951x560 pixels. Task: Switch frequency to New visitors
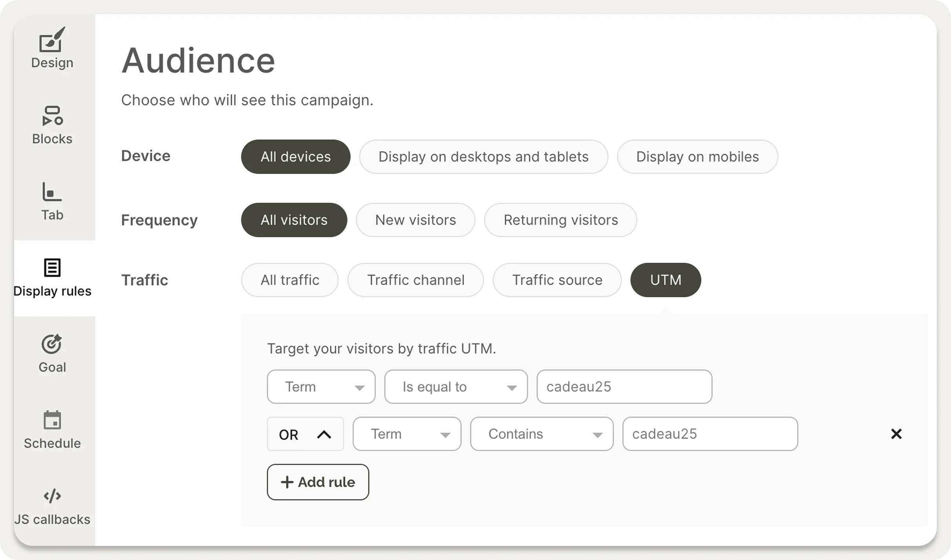[415, 220]
